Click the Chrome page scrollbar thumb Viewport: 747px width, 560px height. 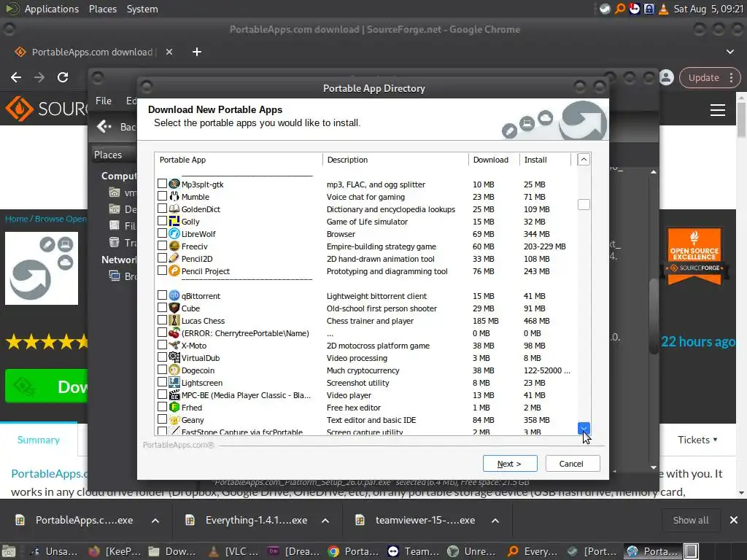(x=742, y=119)
